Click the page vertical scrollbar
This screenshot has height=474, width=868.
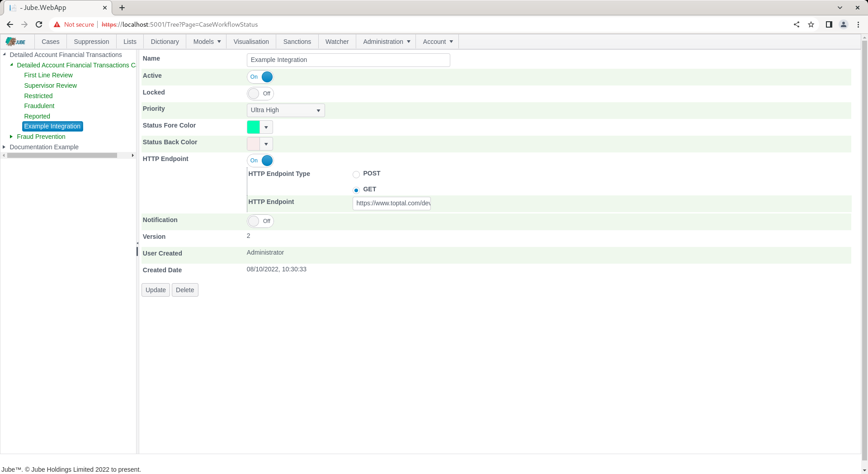[864, 251]
